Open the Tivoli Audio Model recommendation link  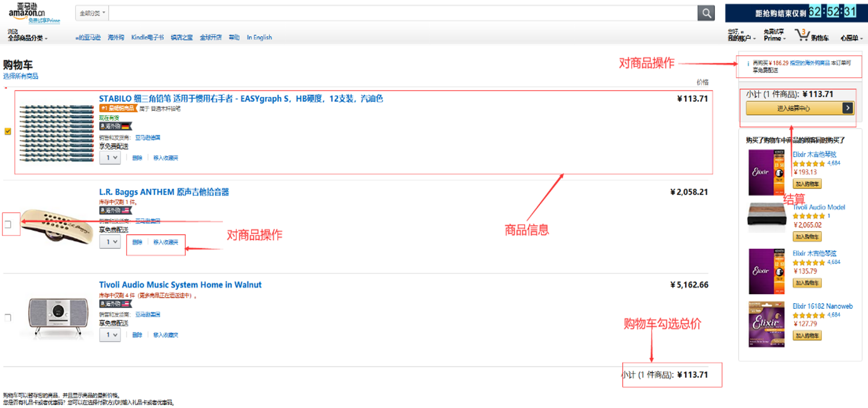click(819, 207)
